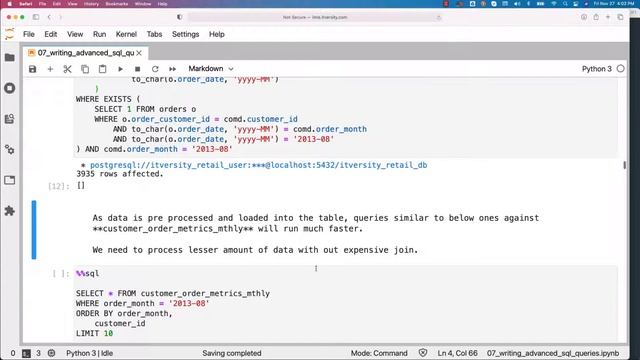Save the notebook with the floppy disk icon
The height and width of the screenshot is (360, 640).
tap(33, 69)
